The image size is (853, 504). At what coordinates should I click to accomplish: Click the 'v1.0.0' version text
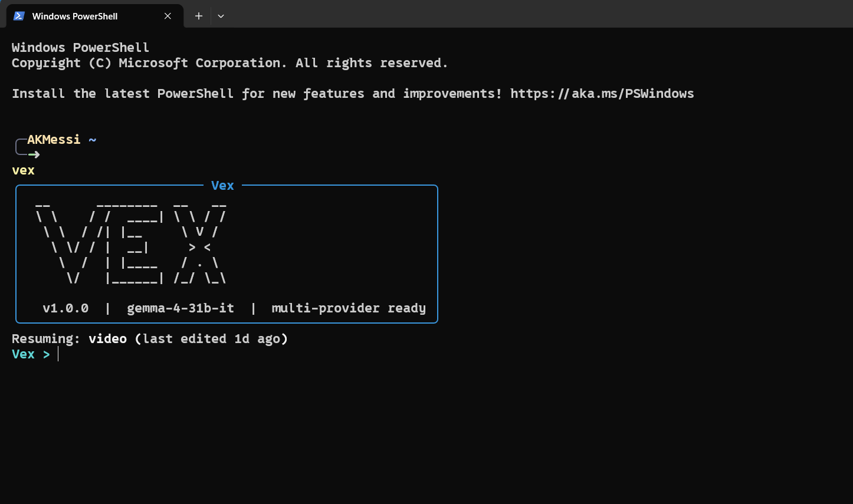pyautogui.click(x=65, y=308)
